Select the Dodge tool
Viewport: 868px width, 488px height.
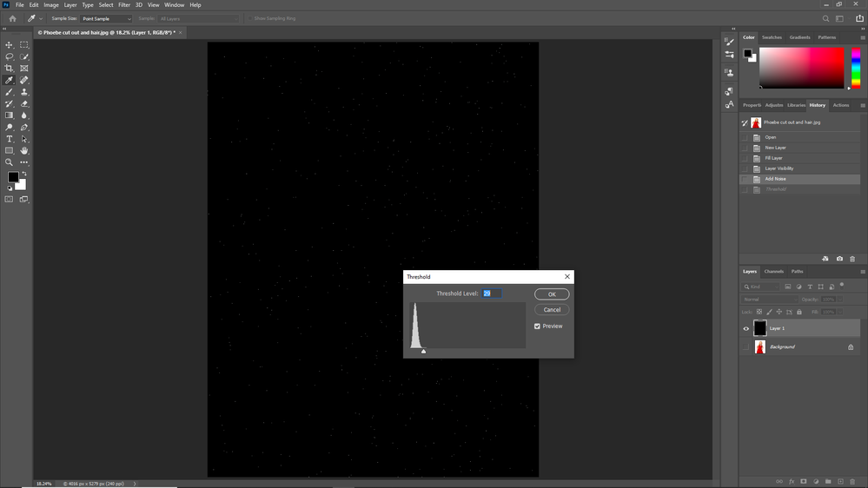9,128
